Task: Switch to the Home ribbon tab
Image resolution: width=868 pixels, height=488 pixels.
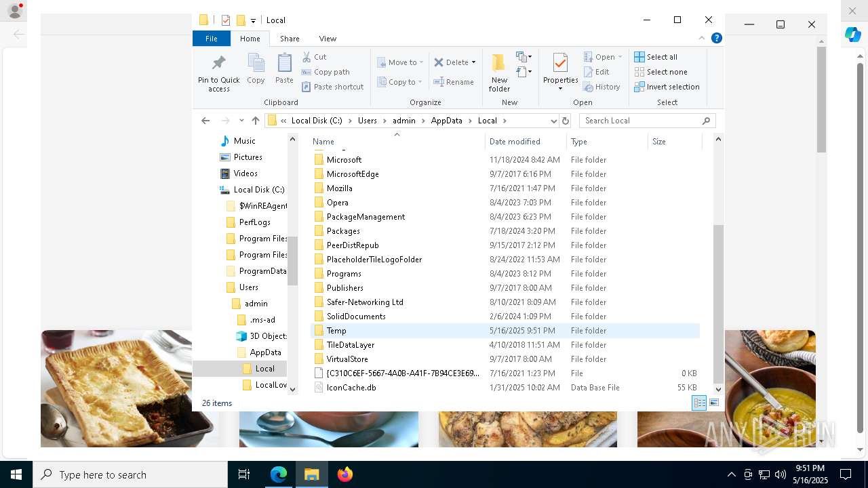Action: click(x=250, y=39)
